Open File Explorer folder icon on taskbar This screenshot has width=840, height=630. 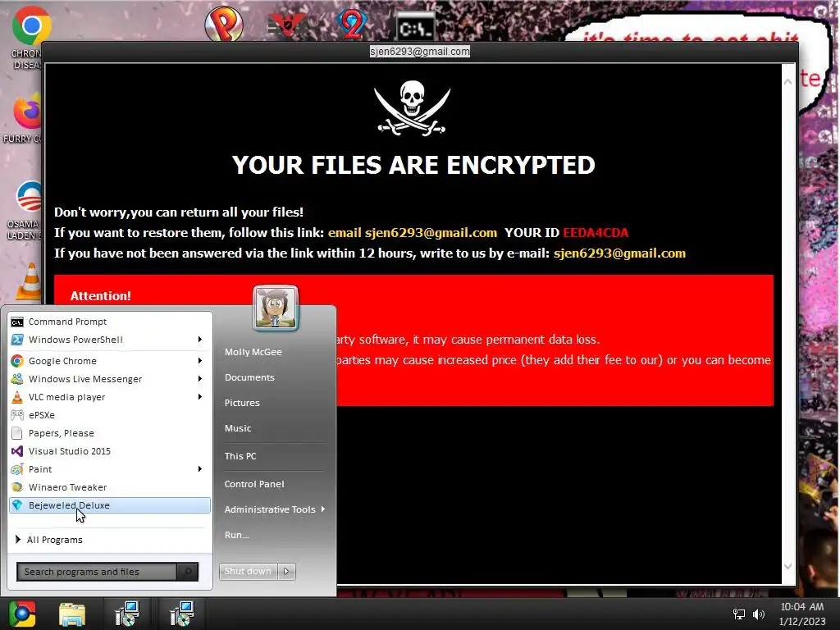[72, 614]
